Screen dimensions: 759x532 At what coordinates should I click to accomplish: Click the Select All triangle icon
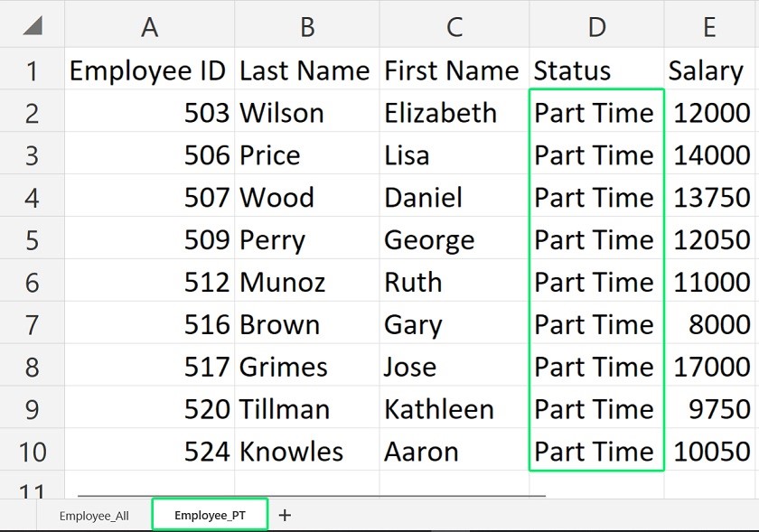(32, 26)
